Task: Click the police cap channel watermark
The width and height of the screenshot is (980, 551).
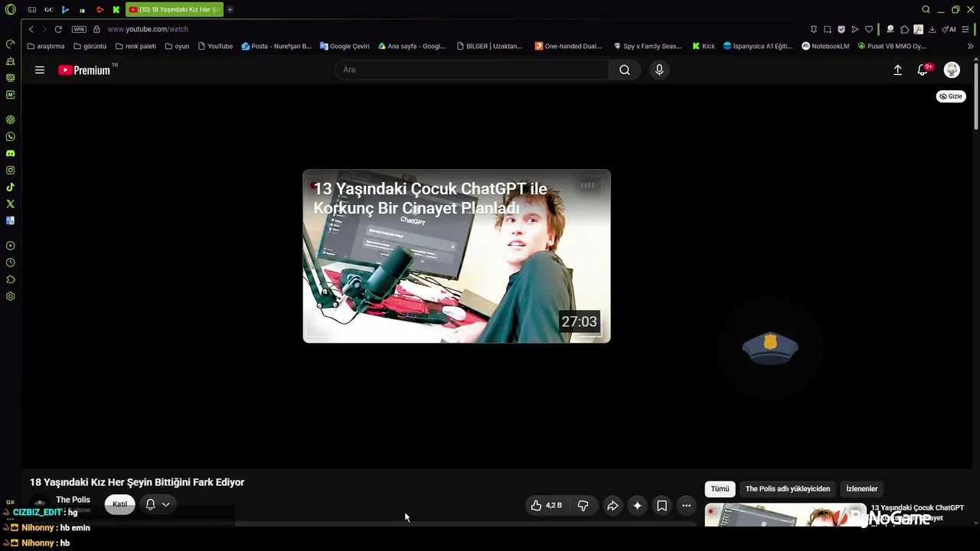Action: tap(770, 348)
